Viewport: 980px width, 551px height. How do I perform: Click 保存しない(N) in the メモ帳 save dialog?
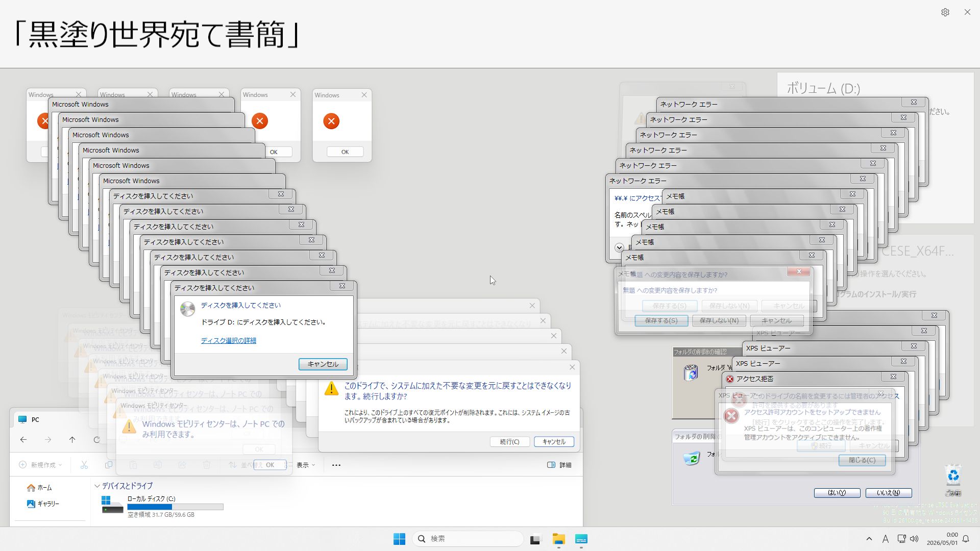click(x=719, y=321)
